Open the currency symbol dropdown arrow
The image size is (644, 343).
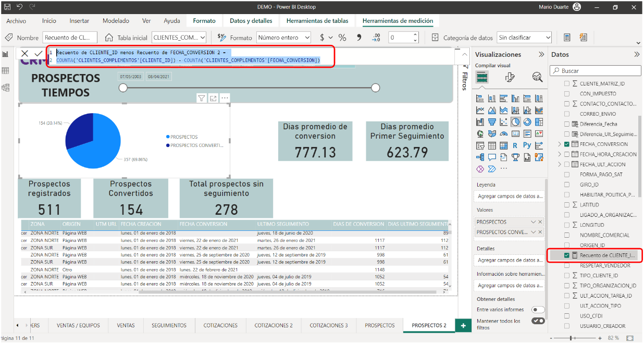[x=330, y=38]
